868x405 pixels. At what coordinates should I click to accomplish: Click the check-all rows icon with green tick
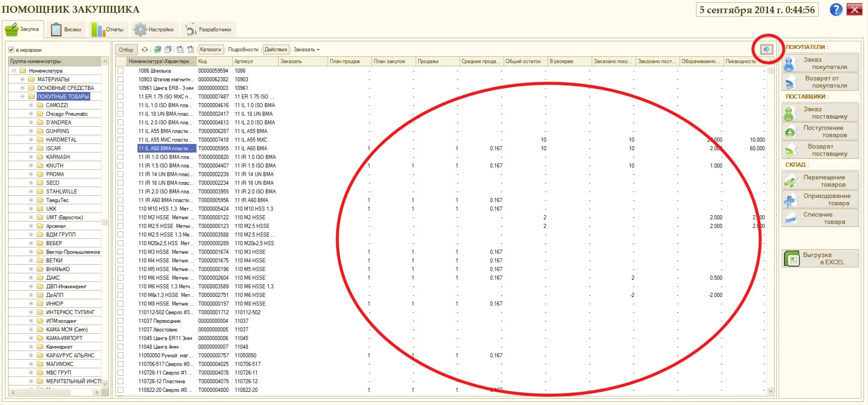(x=157, y=49)
